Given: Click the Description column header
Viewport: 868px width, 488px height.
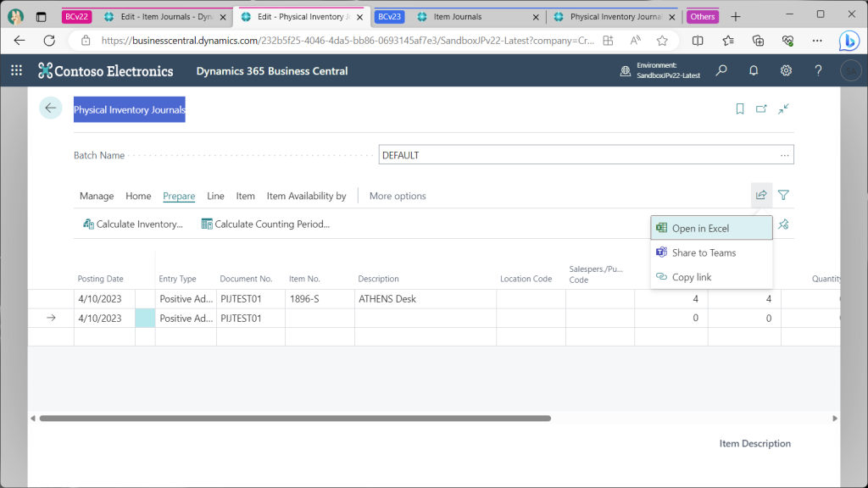Looking at the screenshot, I should pos(378,279).
